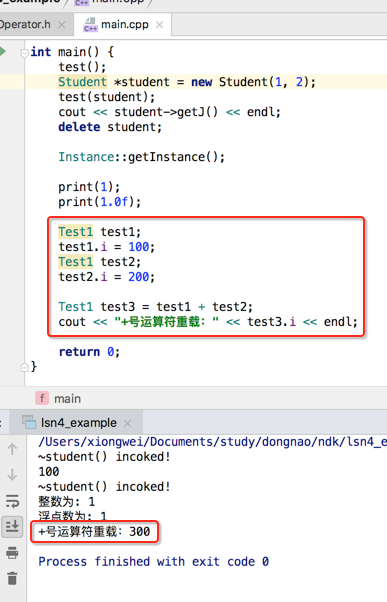Click the '+号运算符重载: 300' output line
This screenshot has height=602, width=387.
(x=94, y=531)
